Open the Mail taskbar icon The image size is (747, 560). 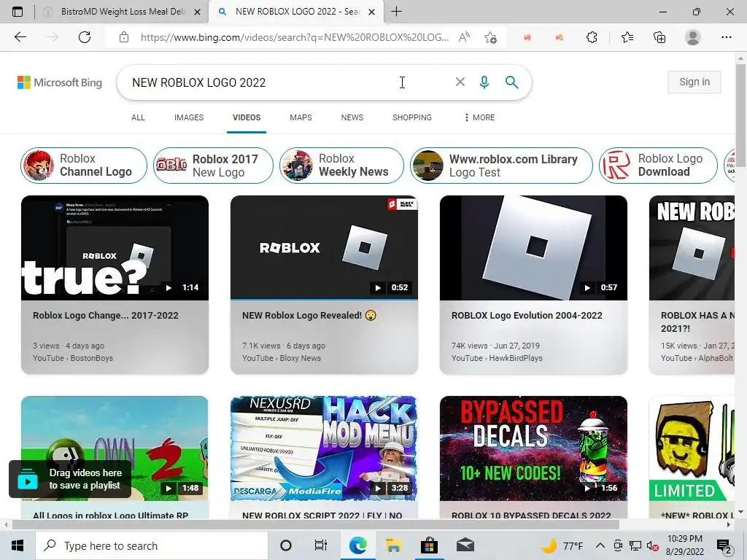pos(465,545)
